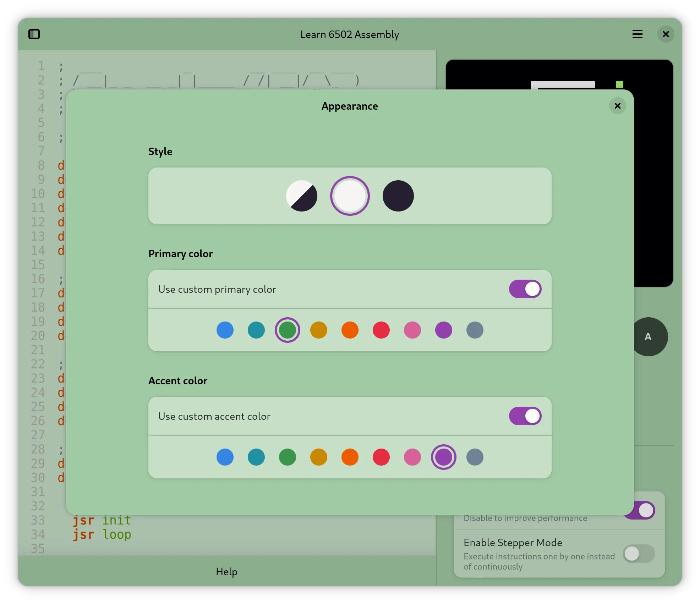Enable Stepper Mode switch
This screenshot has height=604, width=700.
(639, 554)
